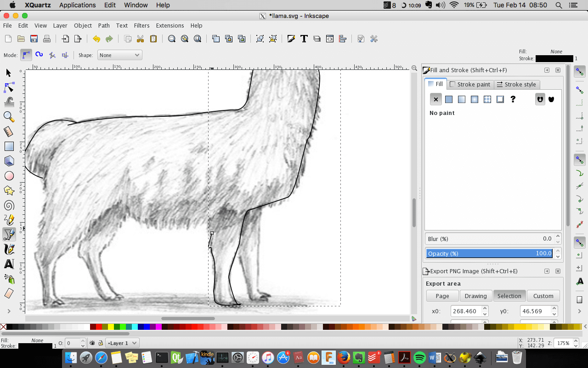Select the Spiral tool

[9, 205]
